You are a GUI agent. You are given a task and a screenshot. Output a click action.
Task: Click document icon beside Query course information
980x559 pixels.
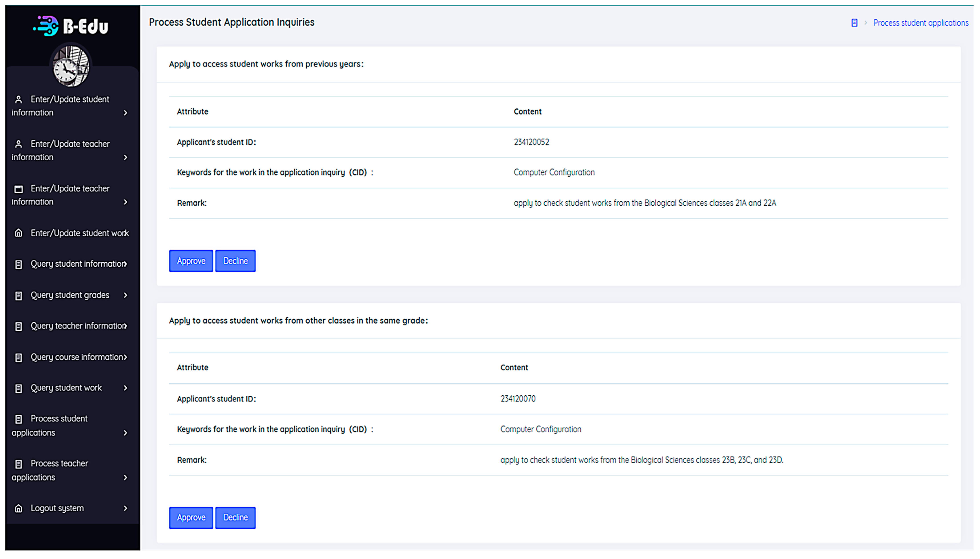point(18,357)
